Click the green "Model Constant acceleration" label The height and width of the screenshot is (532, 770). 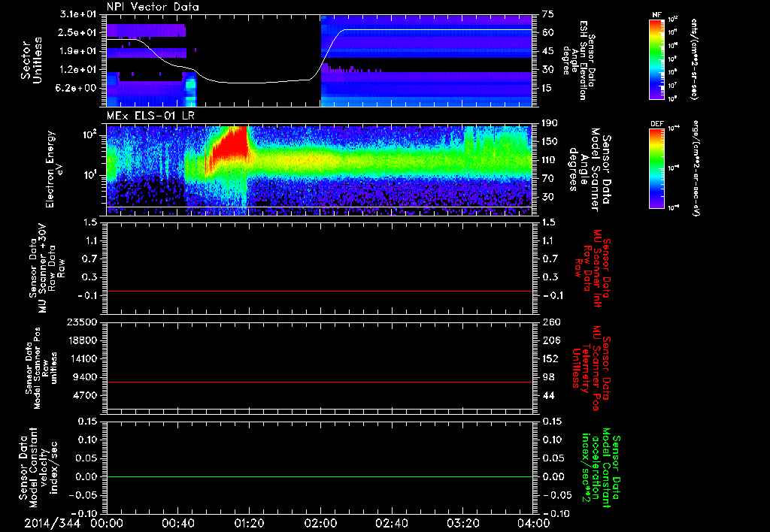pyautogui.click(x=602, y=468)
